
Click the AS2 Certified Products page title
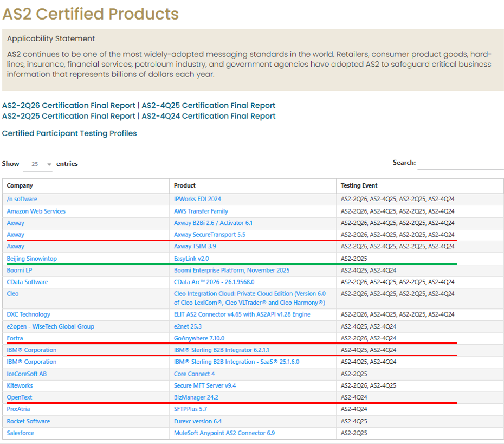coord(91,14)
